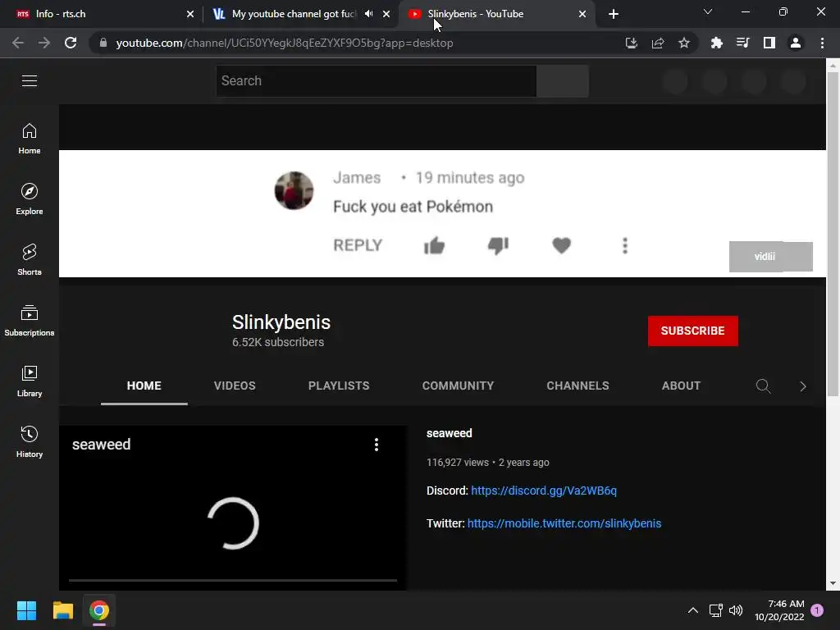Switch to the CHANNELS tab
The image size is (840, 630).
pos(577,386)
